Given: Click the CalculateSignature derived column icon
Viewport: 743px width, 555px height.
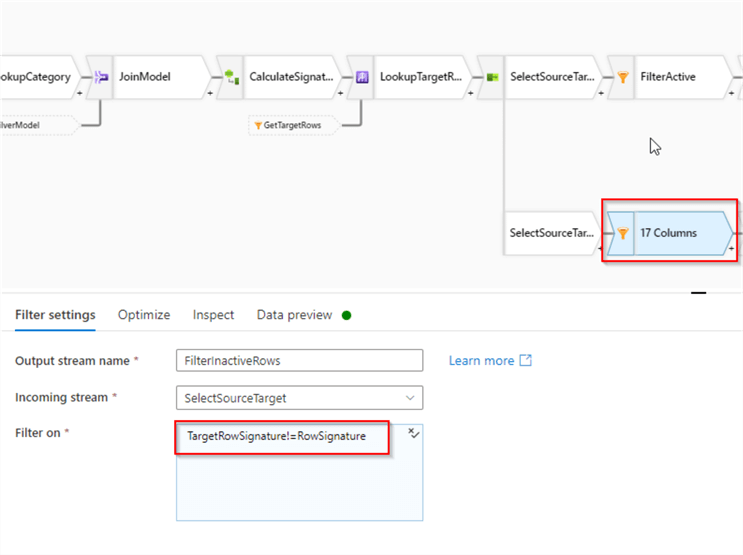Looking at the screenshot, I should tap(231, 77).
